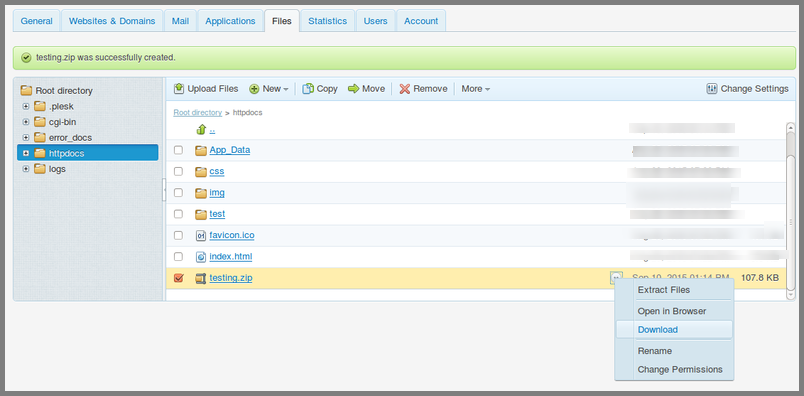The image size is (804, 396).
Task: Click the error_docs folder icon in tree
Action: (x=40, y=137)
